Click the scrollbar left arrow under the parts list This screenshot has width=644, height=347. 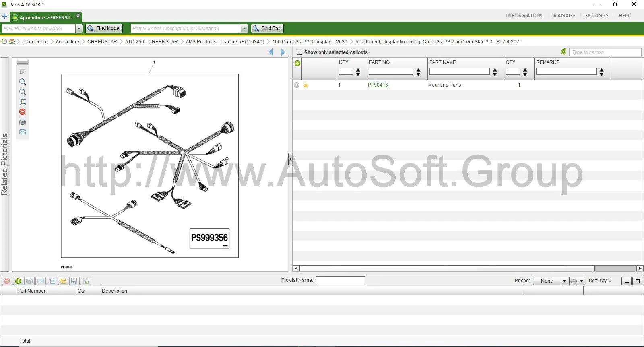point(296,269)
